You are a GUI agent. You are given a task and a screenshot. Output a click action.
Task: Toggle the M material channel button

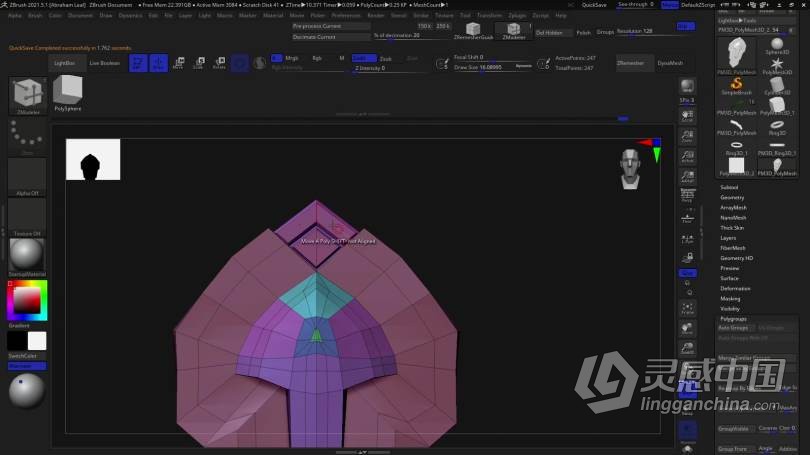(x=341, y=58)
